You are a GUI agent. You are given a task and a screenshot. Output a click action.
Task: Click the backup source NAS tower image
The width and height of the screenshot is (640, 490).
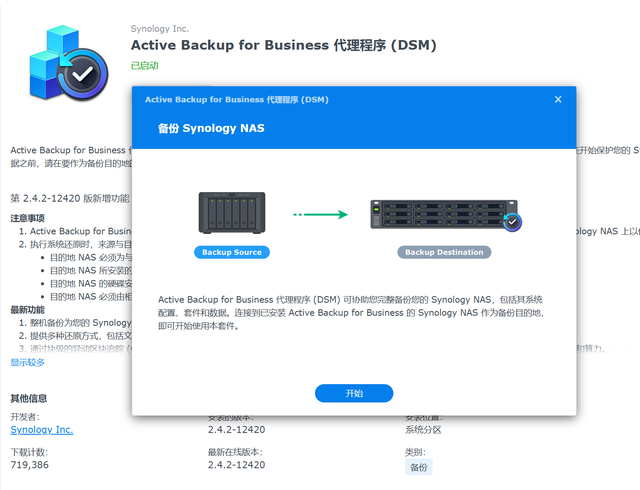[232, 212]
